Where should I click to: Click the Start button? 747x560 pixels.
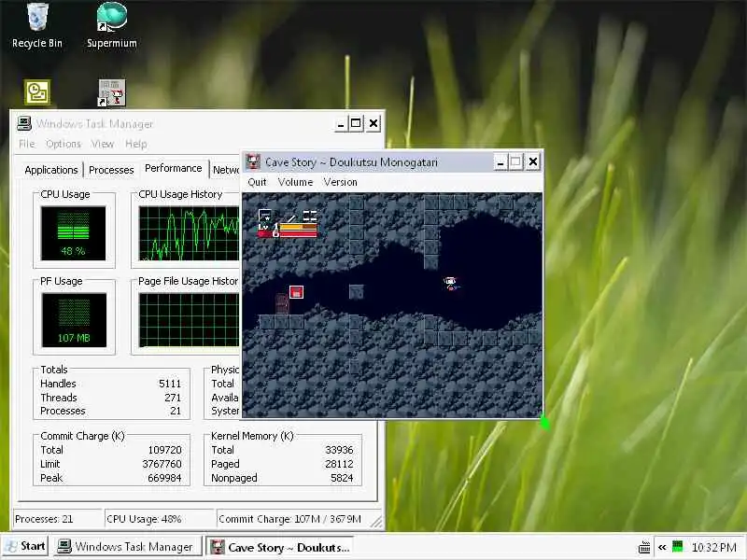point(25,546)
